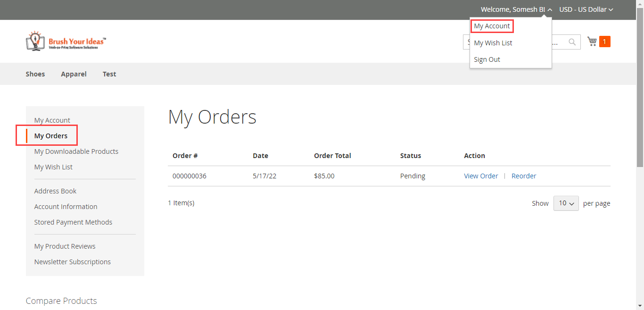Click the Brush Your Ideas logo

click(x=66, y=41)
